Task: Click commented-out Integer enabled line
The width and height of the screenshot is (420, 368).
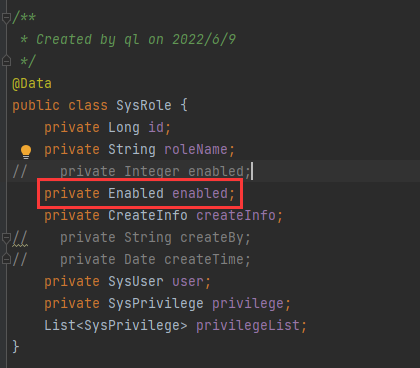Action: [x=131, y=171]
